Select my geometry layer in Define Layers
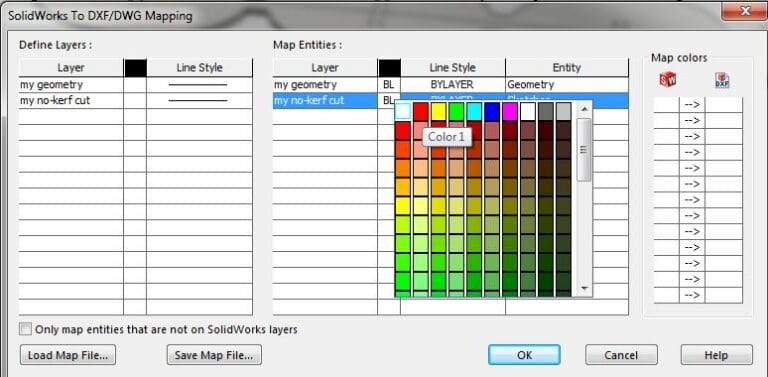 [71, 85]
